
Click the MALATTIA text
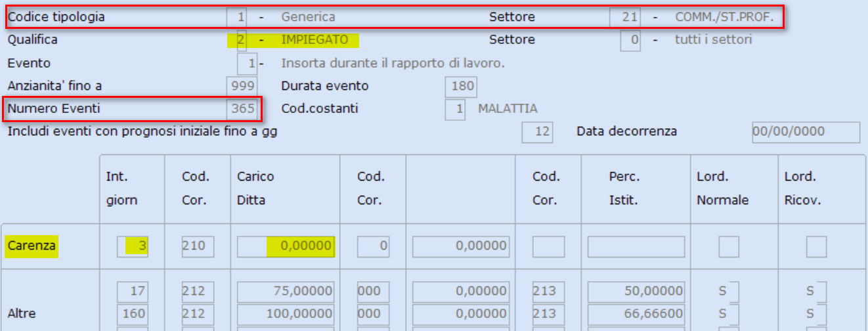[x=508, y=108]
